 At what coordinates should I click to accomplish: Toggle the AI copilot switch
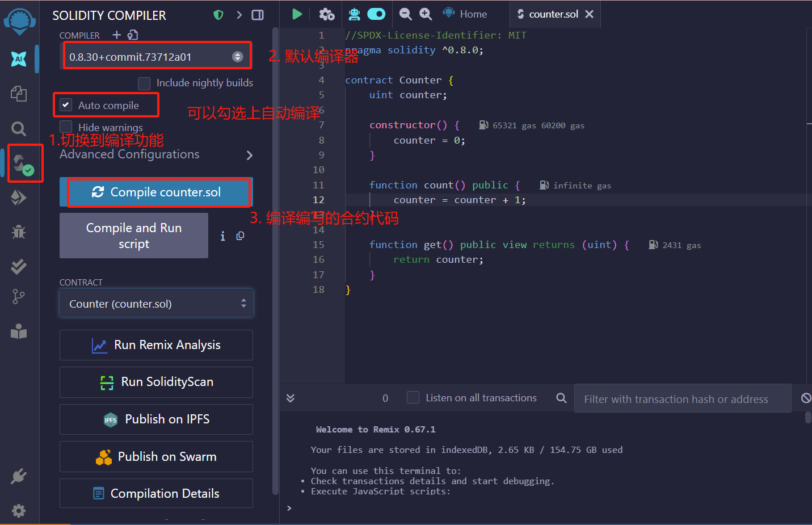pyautogui.click(x=376, y=14)
